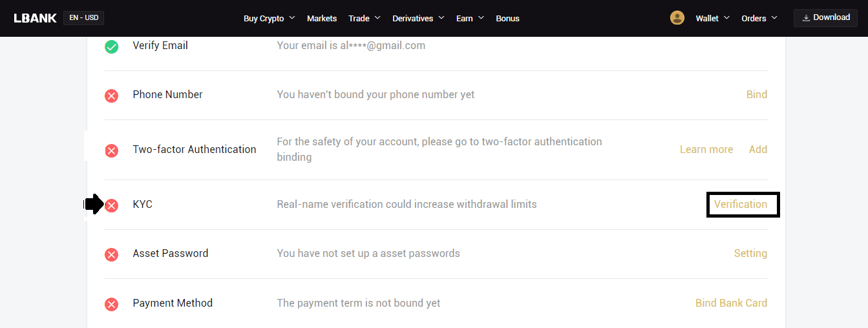
Task: Click red X beside Asset Password
Action: coord(112,254)
